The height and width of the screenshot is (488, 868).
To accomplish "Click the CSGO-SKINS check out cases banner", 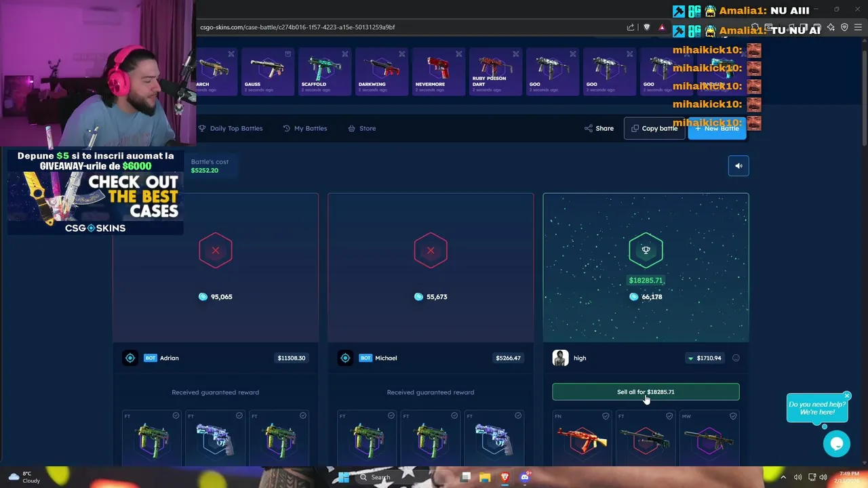I will coord(95,192).
